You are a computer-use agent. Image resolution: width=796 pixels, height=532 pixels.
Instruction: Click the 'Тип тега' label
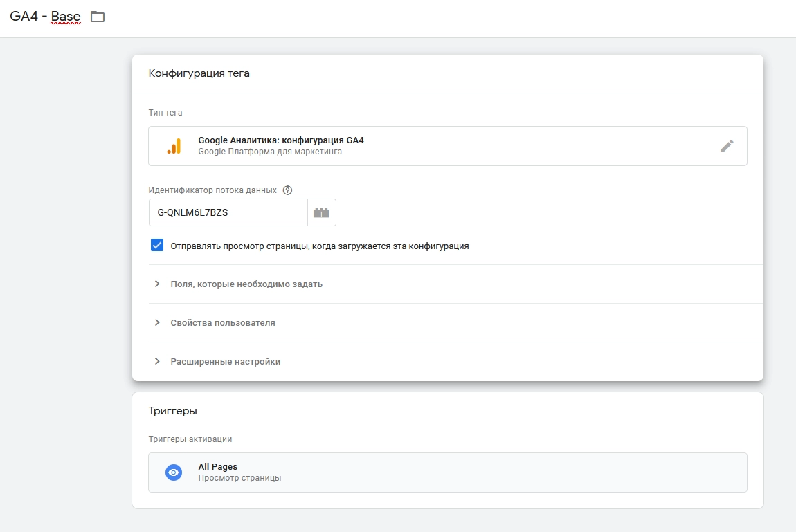(165, 113)
